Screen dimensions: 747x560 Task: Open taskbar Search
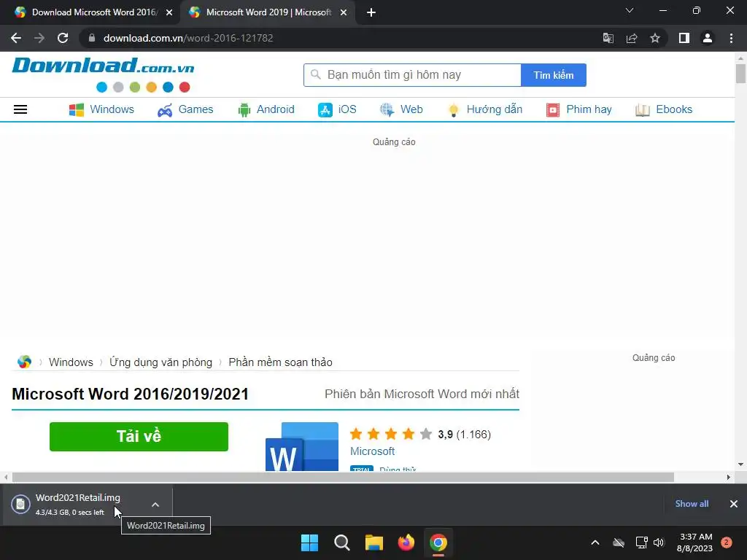[x=342, y=542]
